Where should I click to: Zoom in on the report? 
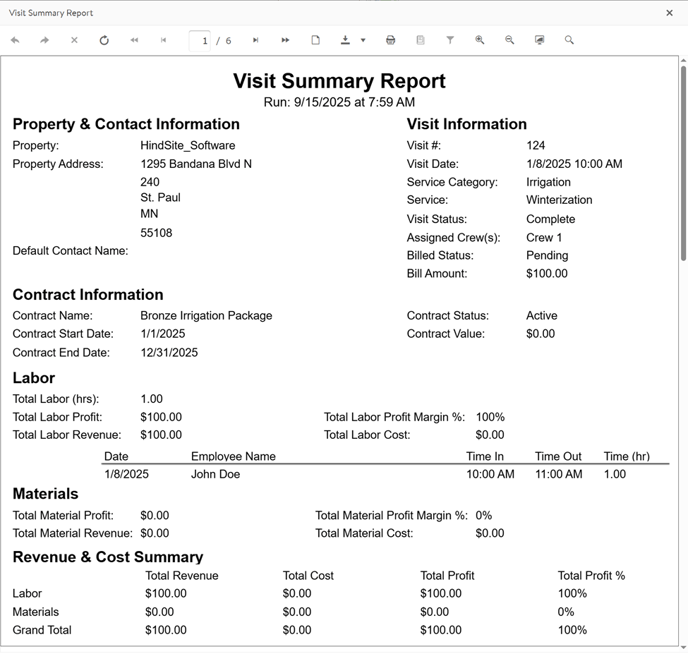tap(480, 41)
